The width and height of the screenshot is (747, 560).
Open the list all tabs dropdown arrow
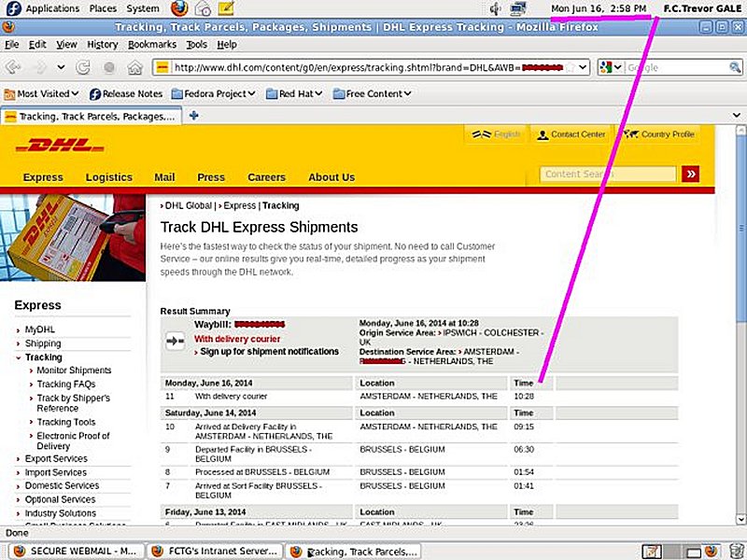click(737, 115)
